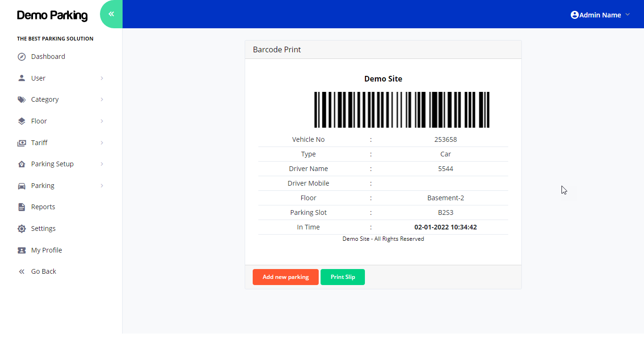The width and height of the screenshot is (644, 343).
Task: Expand the Parking Setup submenu chevron
Action: [x=102, y=164]
